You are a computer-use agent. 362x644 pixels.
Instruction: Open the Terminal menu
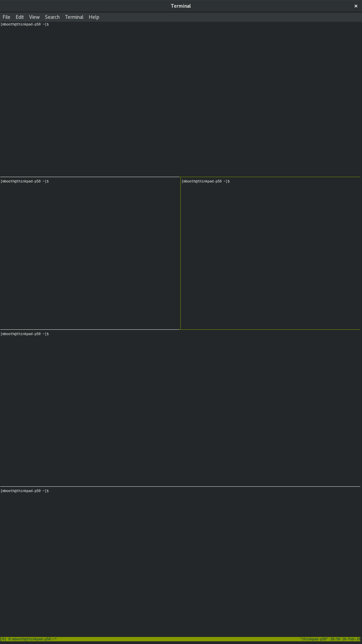[74, 17]
